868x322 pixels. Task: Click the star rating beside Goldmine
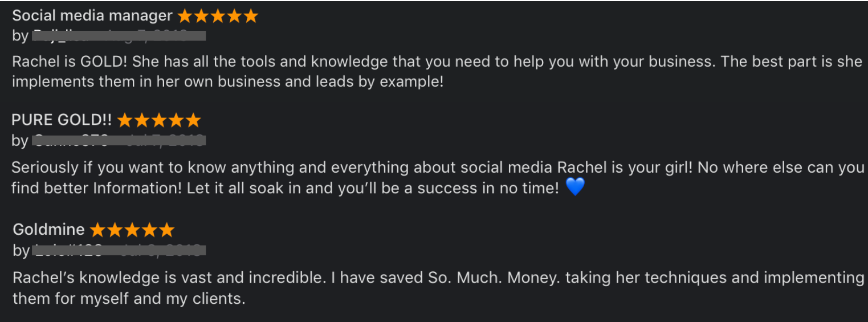(132, 230)
